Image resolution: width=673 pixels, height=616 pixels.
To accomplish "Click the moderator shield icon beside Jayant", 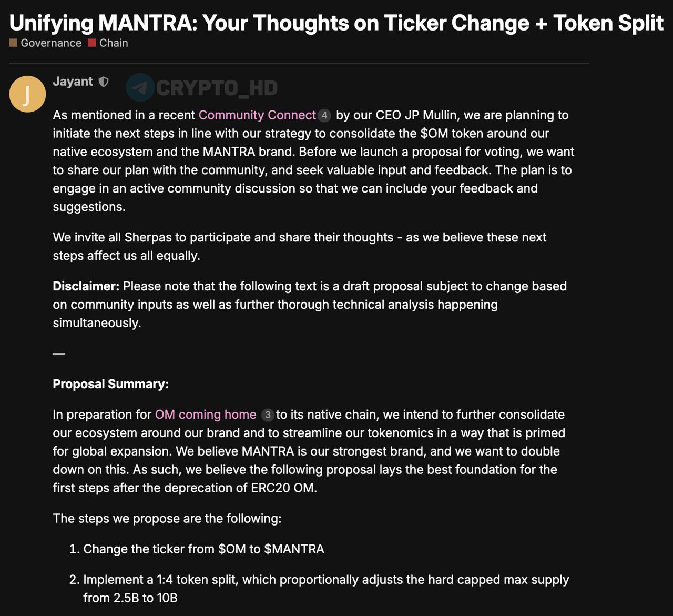I will (x=104, y=82).
